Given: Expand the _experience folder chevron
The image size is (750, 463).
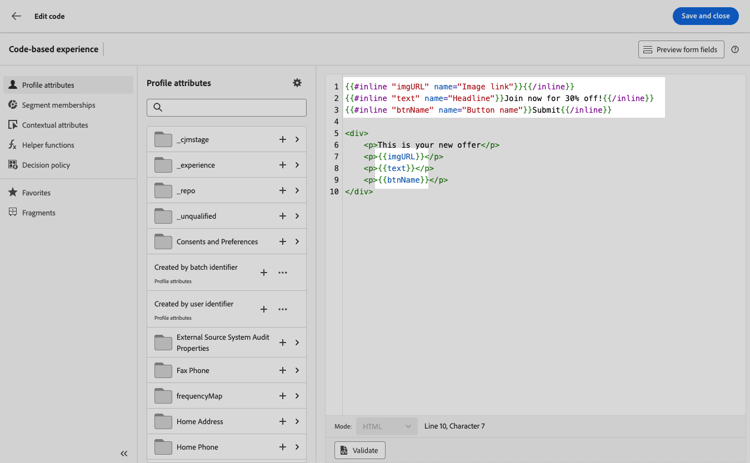Looking at the screenshot, I should click(297, 165).
